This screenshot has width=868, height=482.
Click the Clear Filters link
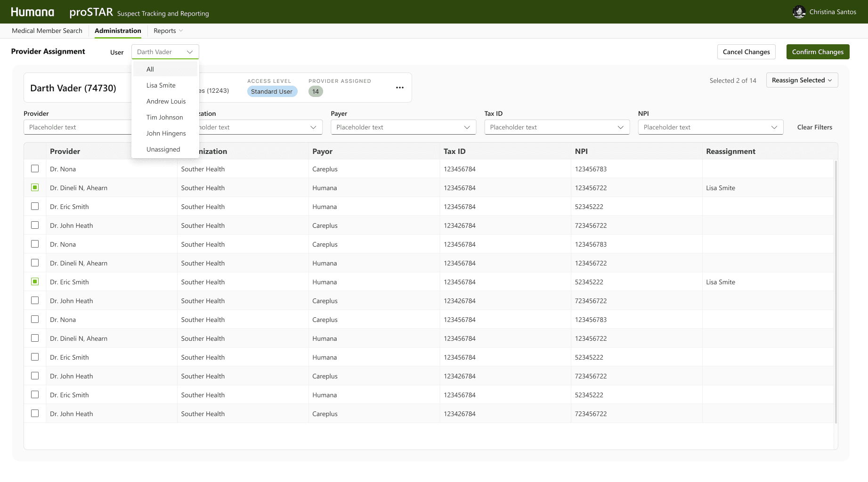pos(814,127)
